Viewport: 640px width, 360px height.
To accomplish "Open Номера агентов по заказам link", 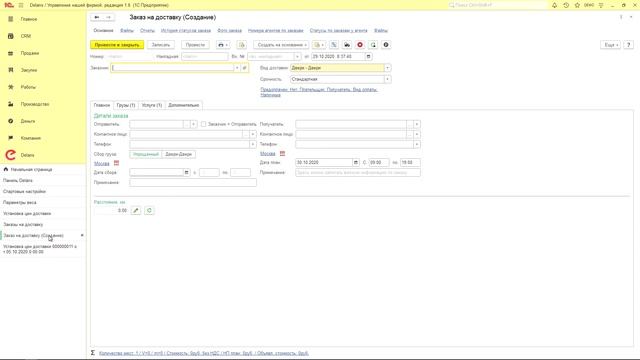I will pyautogui.click(x=276, y=31).
